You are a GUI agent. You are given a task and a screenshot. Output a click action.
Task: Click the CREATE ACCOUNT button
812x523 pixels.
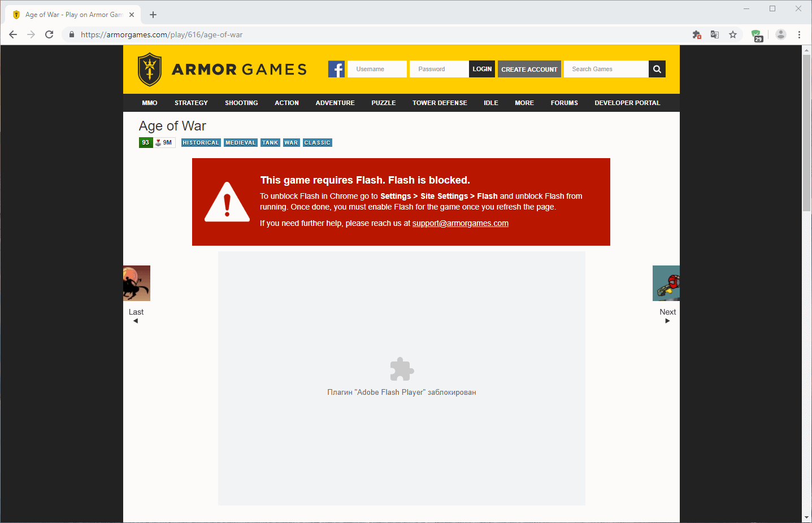pos(529,69)
